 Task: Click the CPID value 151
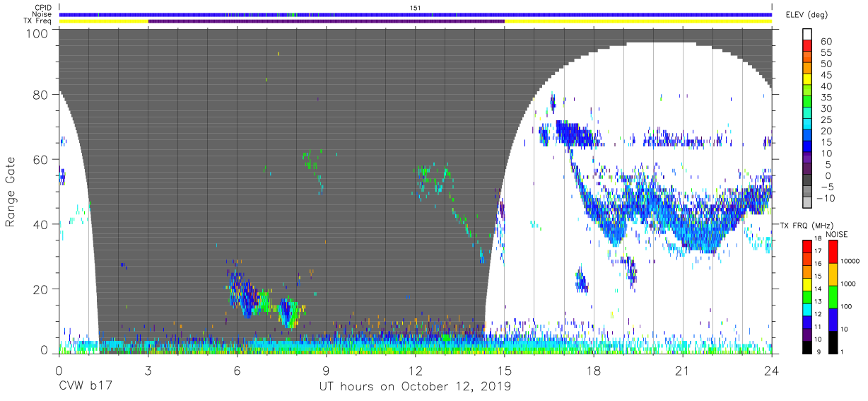[x=416, y=8]
